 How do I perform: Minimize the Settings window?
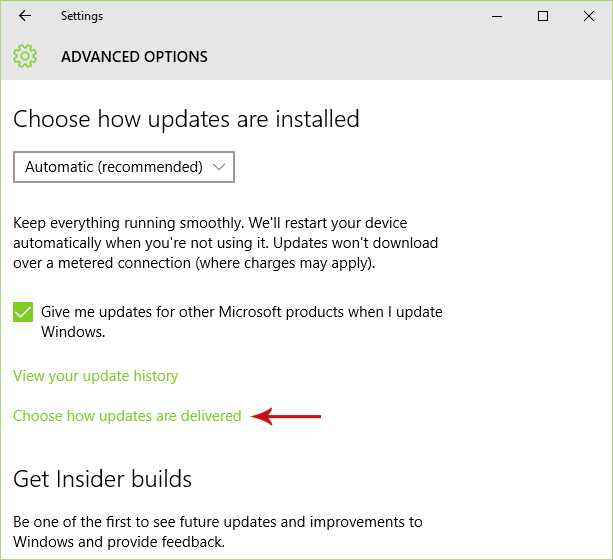[x=499, y=16]
